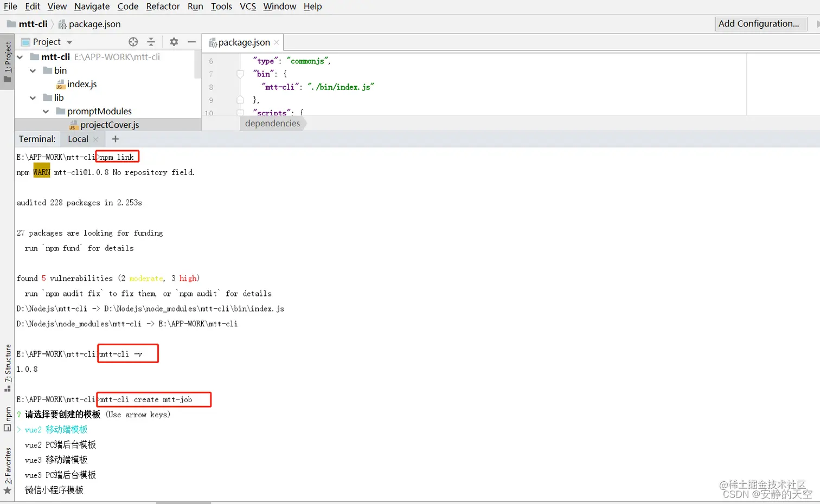Screen dimensions: 820x504
Task: Add a new terminal session
Action: pos(115,139)
